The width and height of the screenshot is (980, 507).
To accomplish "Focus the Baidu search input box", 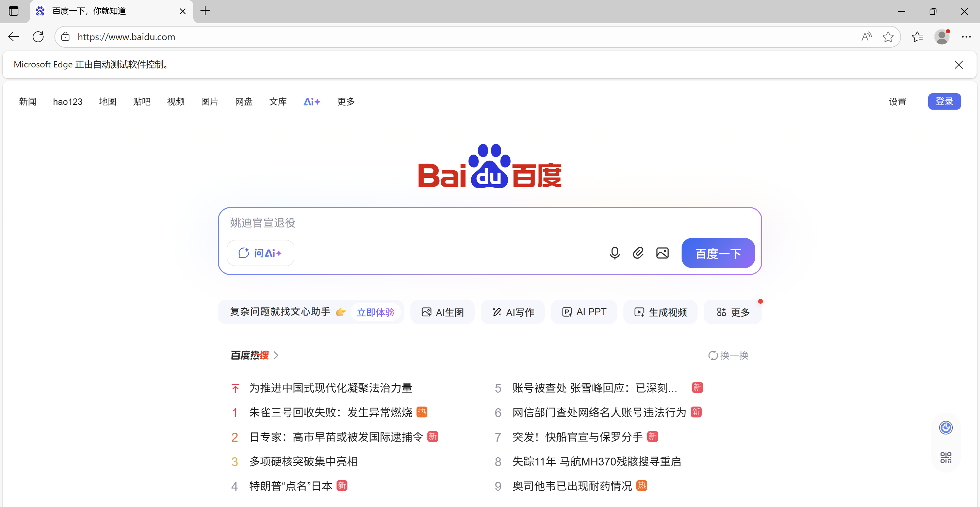I will click(489, 223).
